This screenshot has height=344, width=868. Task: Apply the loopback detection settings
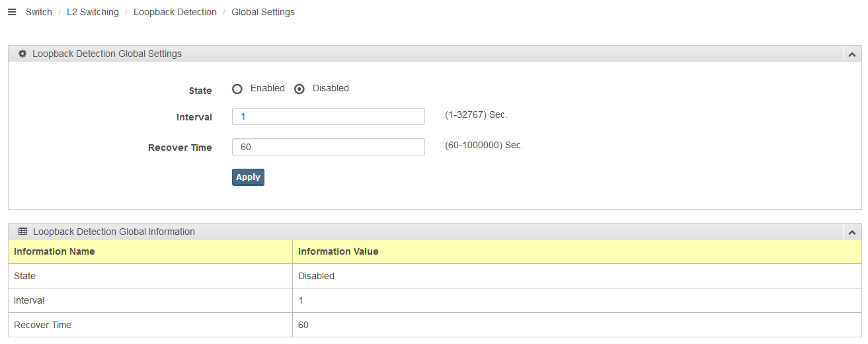pos(248,177)
